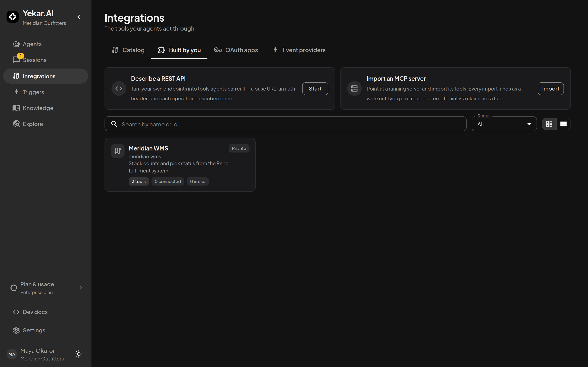Image resolution: width=588 pixels, height=367 pixels.
Task: Open the Status filter dropdown
Action: (x=504, y=124)
